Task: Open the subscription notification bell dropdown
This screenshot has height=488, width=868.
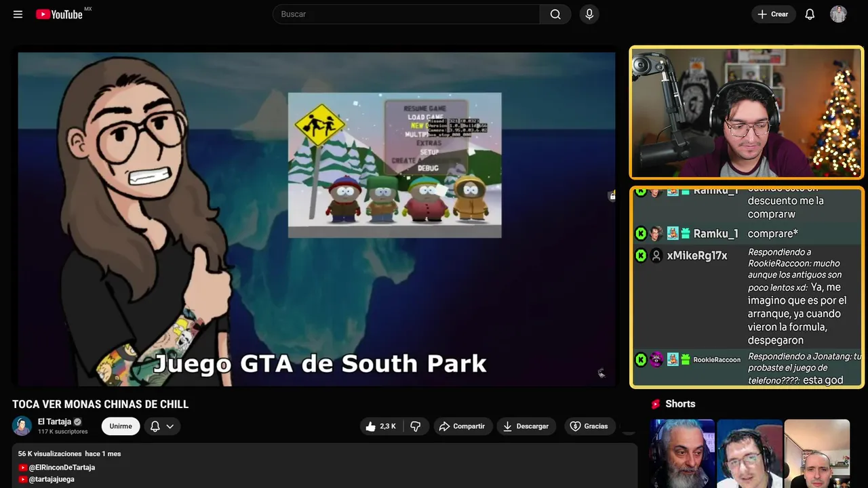Action: pyautogui.click(x=162, y=426)
